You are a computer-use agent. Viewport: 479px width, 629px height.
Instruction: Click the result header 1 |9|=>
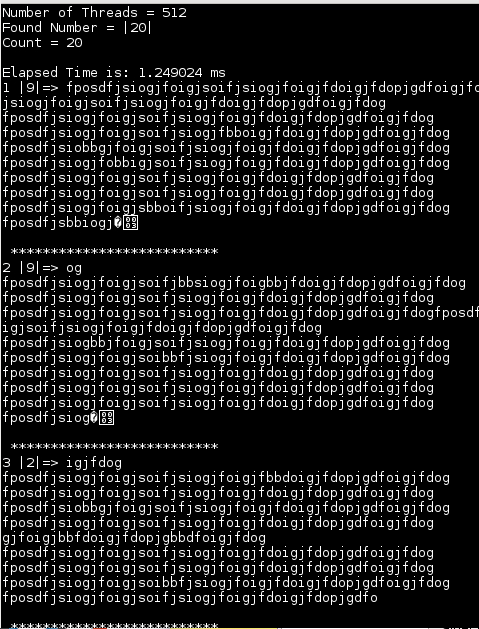(30, 87)
